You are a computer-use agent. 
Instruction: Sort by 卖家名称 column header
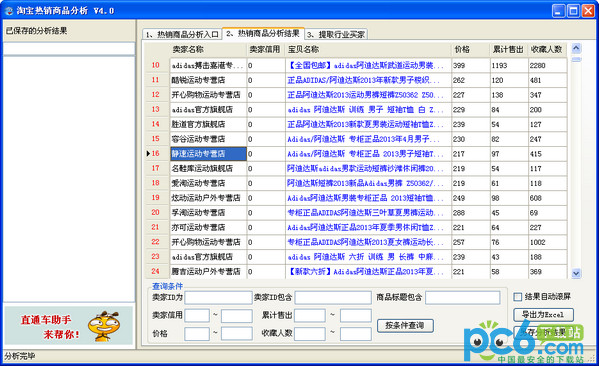[x=209, y=49]
